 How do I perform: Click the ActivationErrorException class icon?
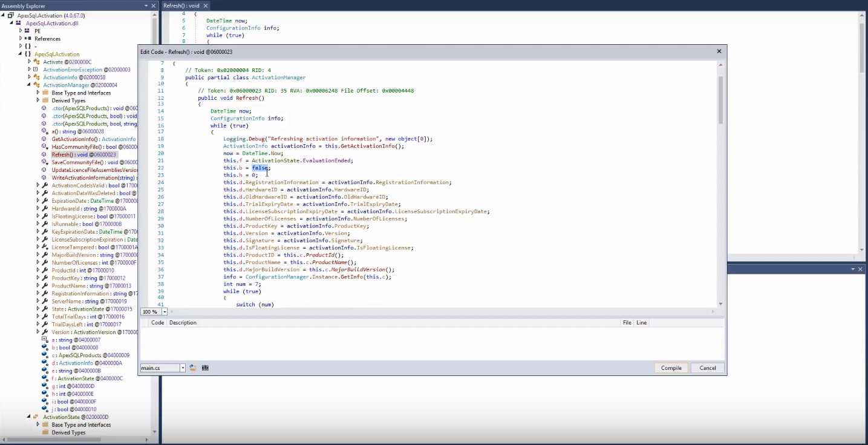[x=36, y=70]
